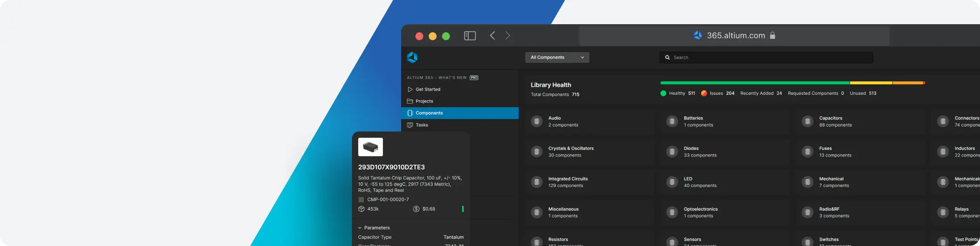The image size is (980, 246).
Task: Open the Sensors category card
Action: pyautogui.click(x=725, y=238)
